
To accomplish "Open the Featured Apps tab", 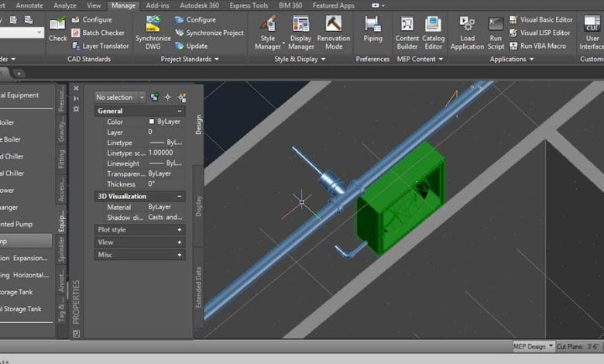I will [334, 5].
